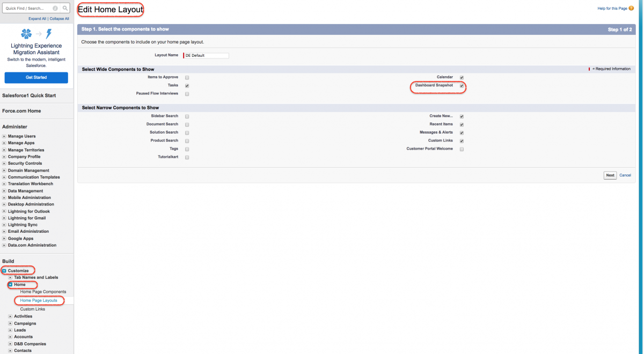
Task: Open the Leads customize node
Action: point(20,330)
